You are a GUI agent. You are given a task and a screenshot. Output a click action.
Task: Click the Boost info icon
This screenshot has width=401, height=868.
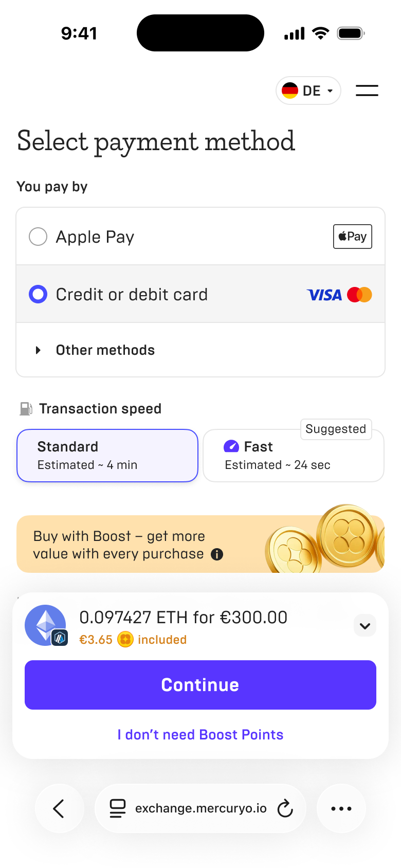pyautogui.click(x=217, y=554)
